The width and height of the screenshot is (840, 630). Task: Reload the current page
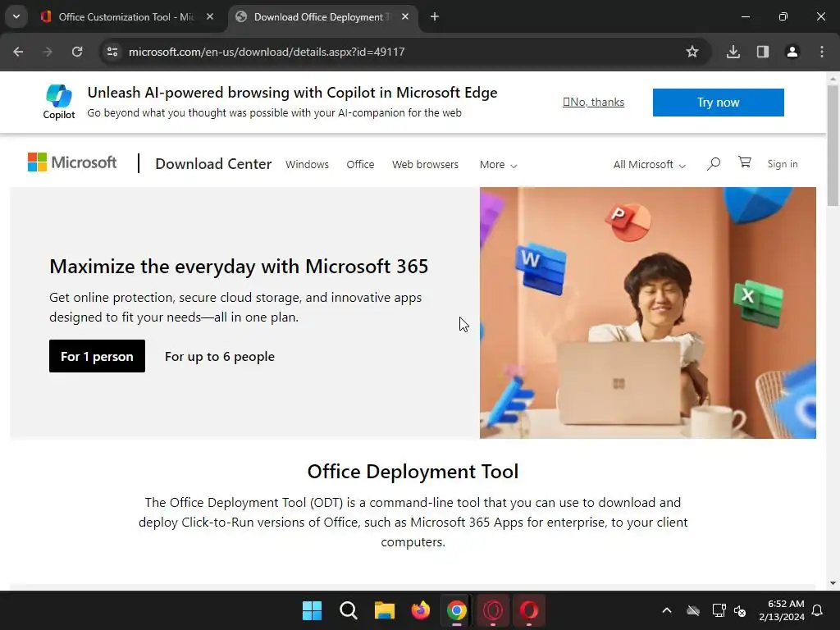pos(77,52)
